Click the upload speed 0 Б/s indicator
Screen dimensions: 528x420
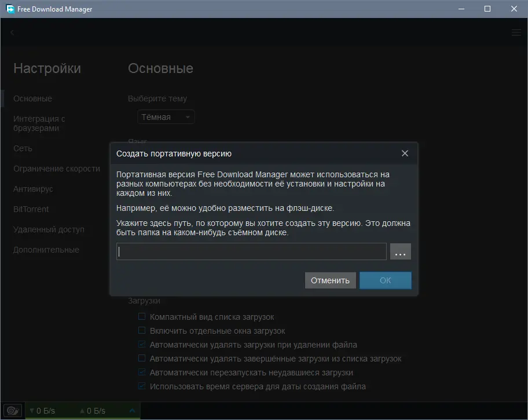point(93,411)
